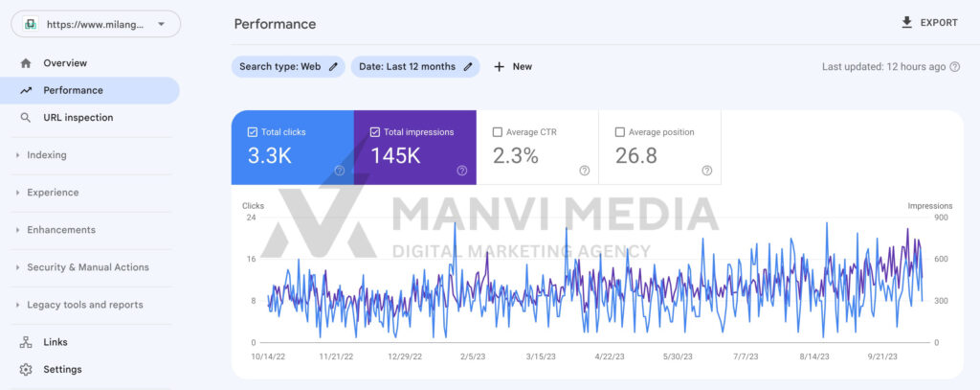Image resolution: width=980 pixels, height=390 pixels.
Task: Add a New filter
Action: pos(513,66)
